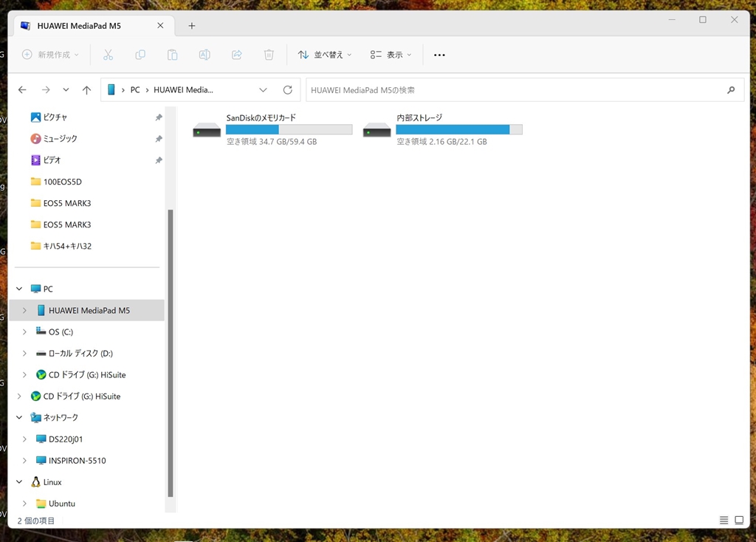The height and width of the screenshot is (542, 756).
Task: Collapse the PC tree node
Action: (x=19, y=289)
